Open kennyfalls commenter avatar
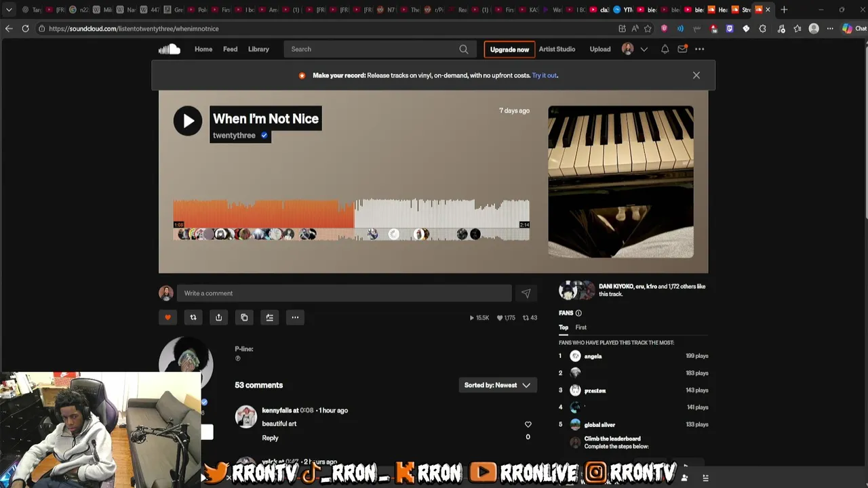Image resolution: width=868 pixels, height=488 pixels. [x=245, y=416]
